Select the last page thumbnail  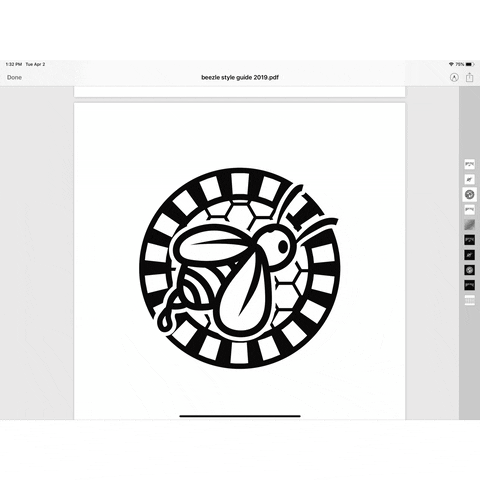click(x=469, y=300)
